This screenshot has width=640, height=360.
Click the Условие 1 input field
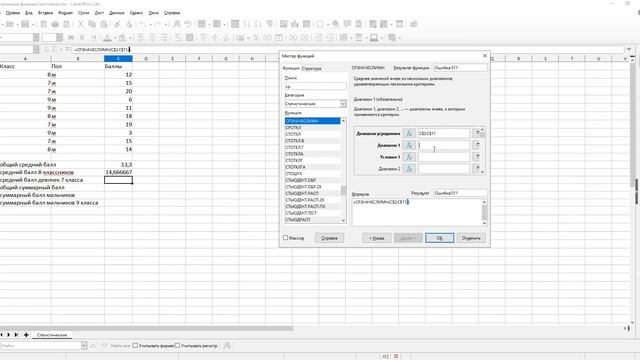click(x=444, y=157)
